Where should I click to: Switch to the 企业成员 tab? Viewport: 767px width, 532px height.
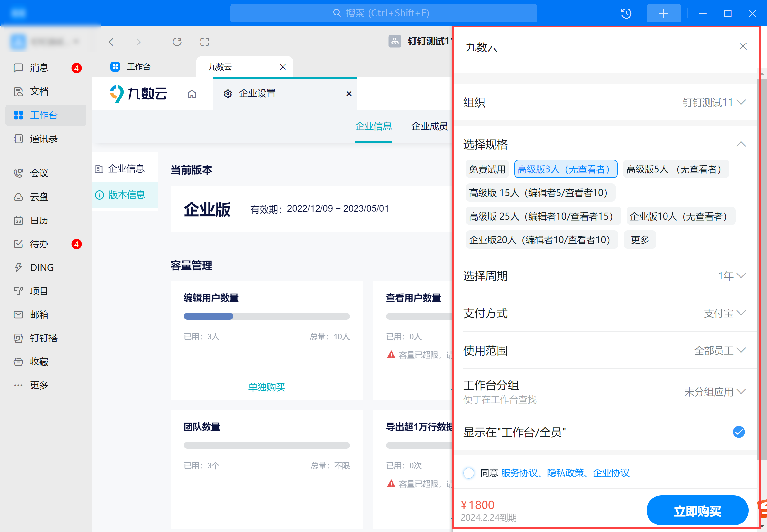(429, 126)
